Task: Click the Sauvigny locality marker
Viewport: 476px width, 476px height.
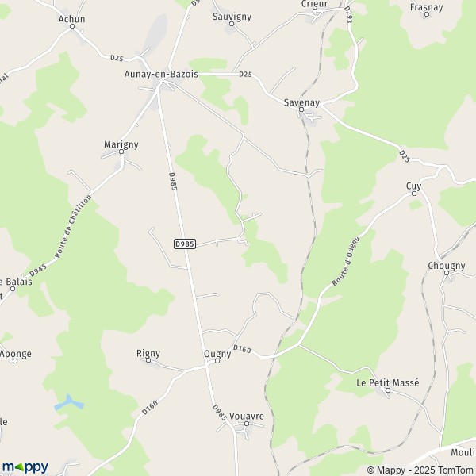Action: pos(232,24)
